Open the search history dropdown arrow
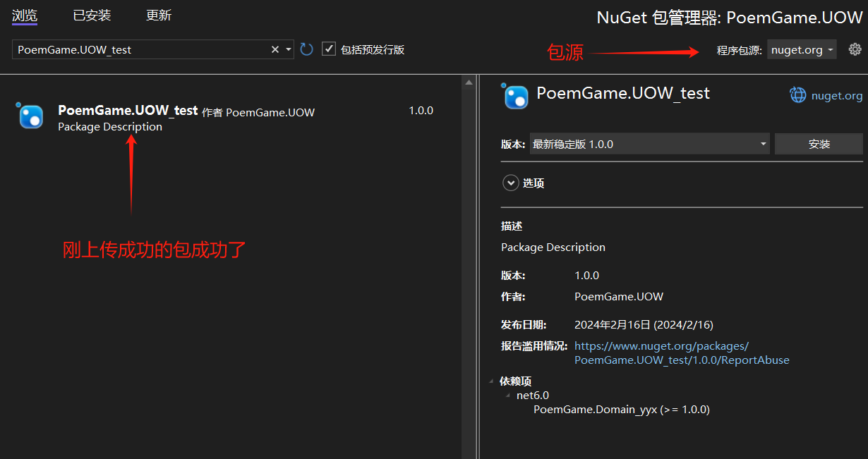 coord(289,49)
